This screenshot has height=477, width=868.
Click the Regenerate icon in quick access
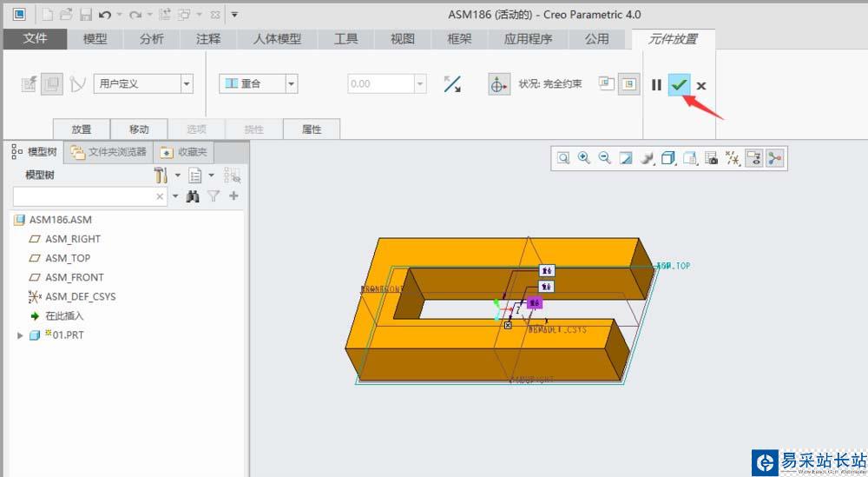164,15
